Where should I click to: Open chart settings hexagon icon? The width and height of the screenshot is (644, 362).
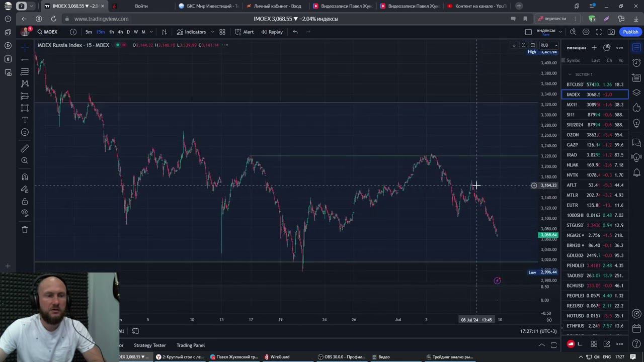[586, 32]
